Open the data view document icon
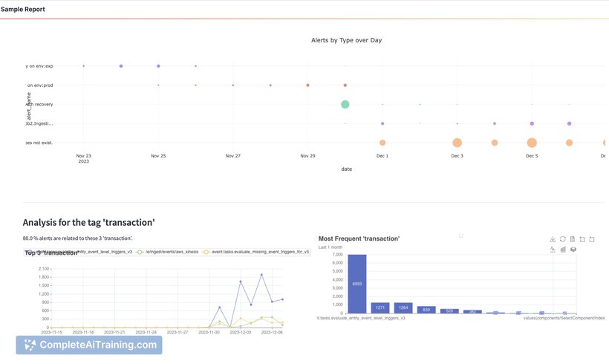This screenshot has width=609, height=364. tap(573, 239)
